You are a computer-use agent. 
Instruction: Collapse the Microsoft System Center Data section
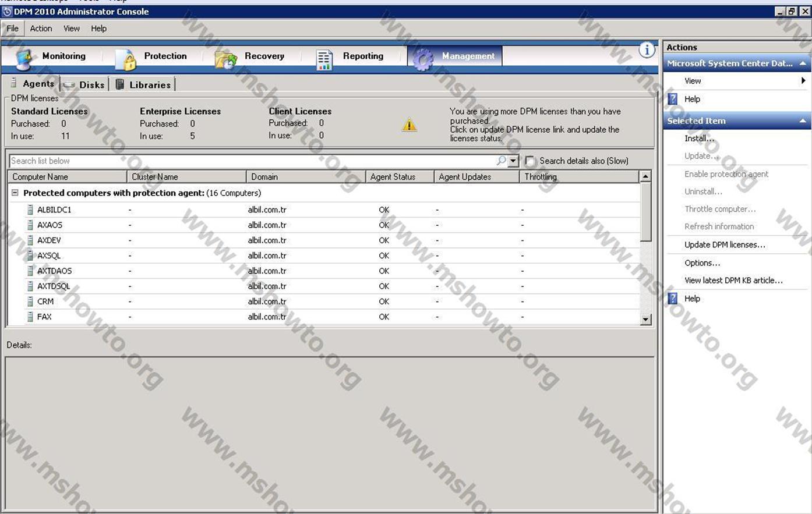(x=803, y=63)
